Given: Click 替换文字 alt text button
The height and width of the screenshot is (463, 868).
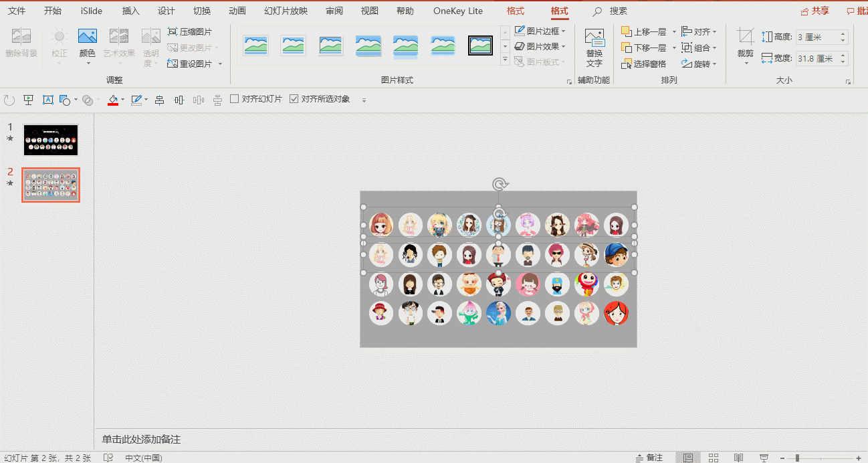Looking at the screenshot, I should pos(594,48).
